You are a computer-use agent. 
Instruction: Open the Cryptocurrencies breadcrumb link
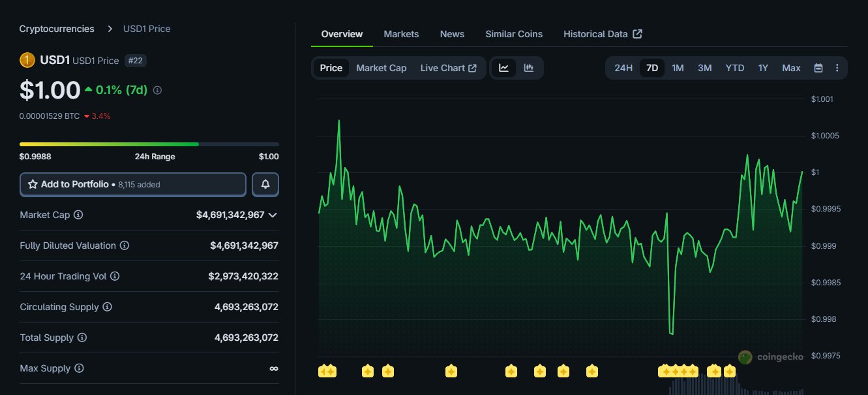(x=57, y=29)
